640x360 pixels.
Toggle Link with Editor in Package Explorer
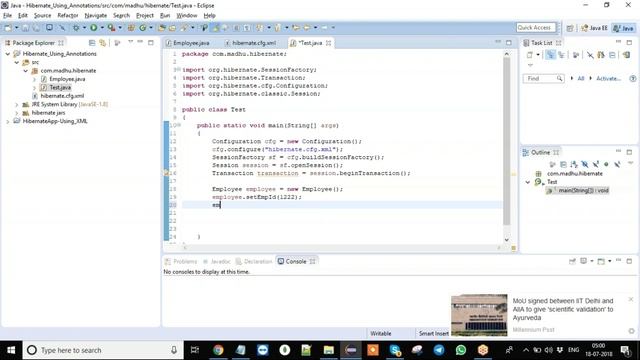pos(102,43)
